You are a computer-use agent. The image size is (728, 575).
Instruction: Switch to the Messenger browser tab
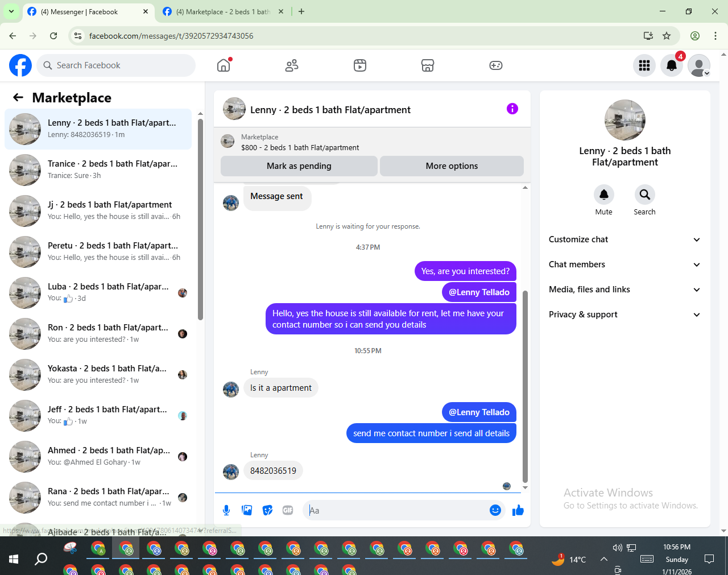88,11
